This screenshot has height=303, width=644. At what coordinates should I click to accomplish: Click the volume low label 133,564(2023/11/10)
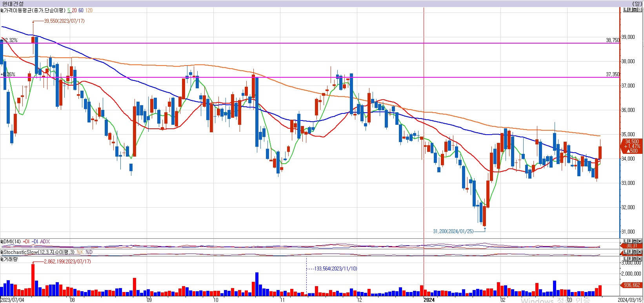[x=336, y=268]
